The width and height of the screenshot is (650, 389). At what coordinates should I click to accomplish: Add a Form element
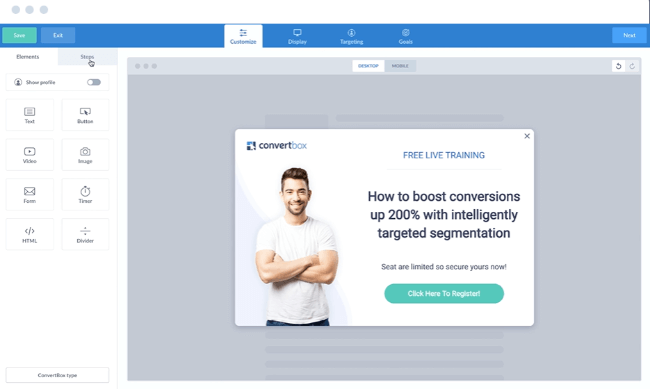pyautogui.click(x=30, y=194)
